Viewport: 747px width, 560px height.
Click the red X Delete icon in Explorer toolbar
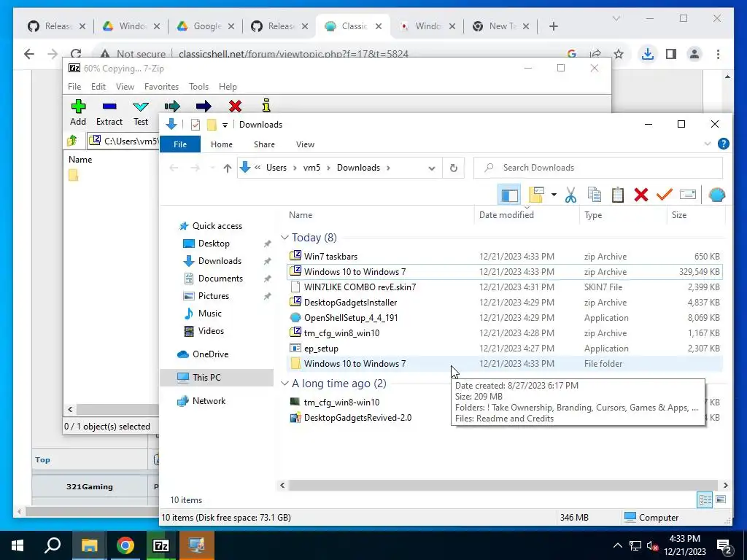[640, 195]
